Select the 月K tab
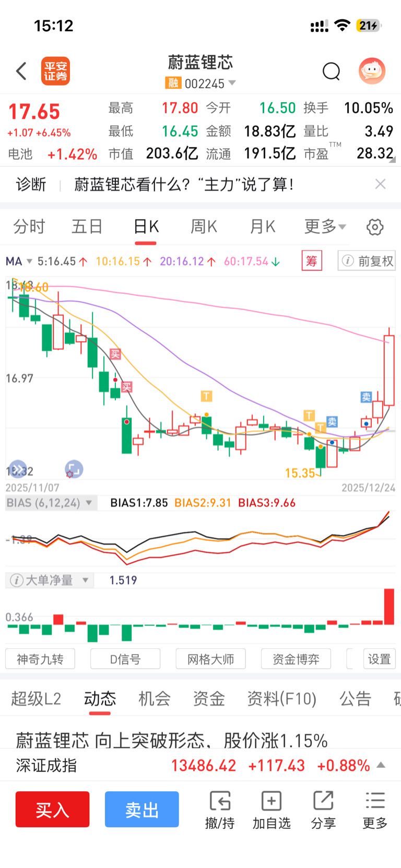 (262, 227)
